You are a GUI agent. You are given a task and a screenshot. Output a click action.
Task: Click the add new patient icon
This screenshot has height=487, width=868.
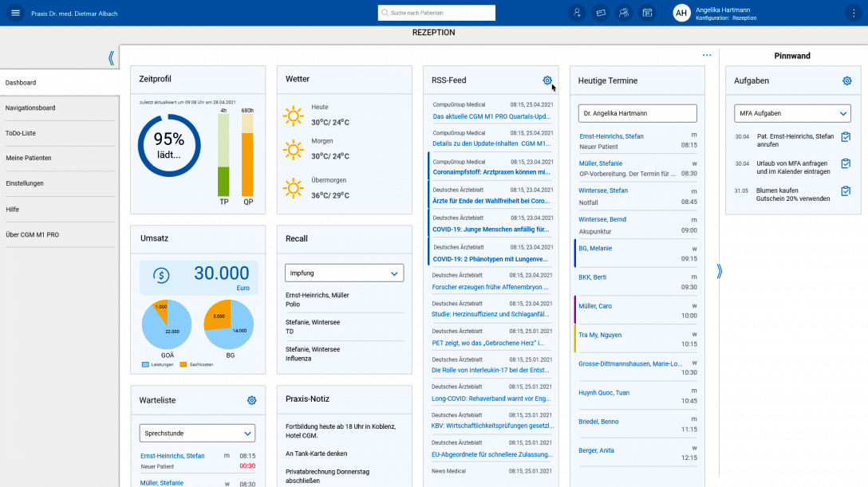click(577, 13)
